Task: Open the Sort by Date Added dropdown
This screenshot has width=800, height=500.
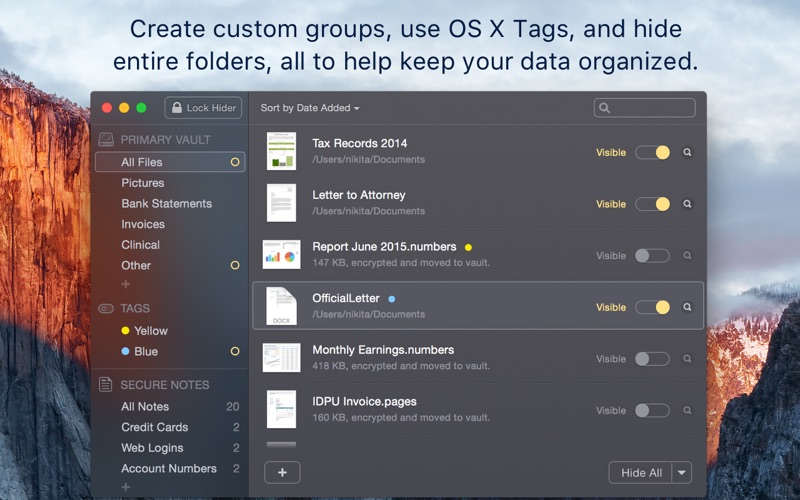Action: [310, 108]
